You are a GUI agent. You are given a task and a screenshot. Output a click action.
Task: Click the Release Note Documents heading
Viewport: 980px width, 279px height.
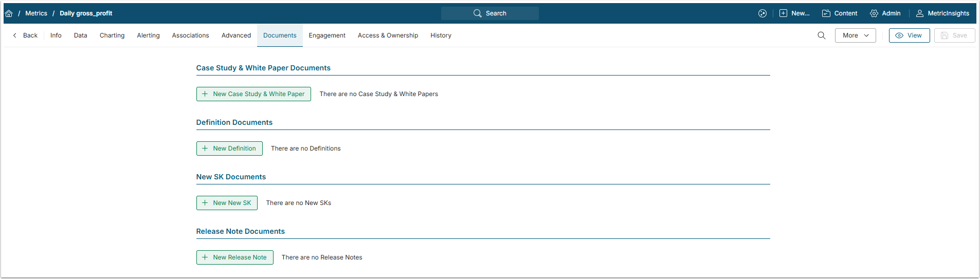(240, 231)
